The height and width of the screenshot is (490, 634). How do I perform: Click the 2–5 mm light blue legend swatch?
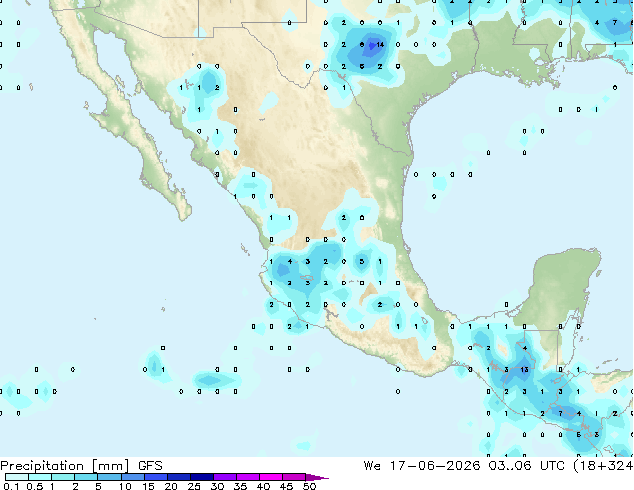click(86, 477)
